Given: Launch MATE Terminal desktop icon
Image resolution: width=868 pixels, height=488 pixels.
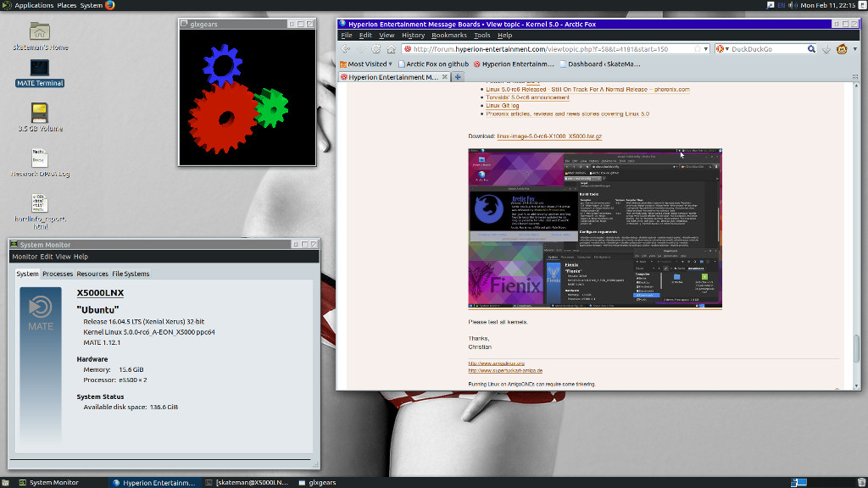Looking at the screenshot, I should pyautogui.click(x=39, y=68).
